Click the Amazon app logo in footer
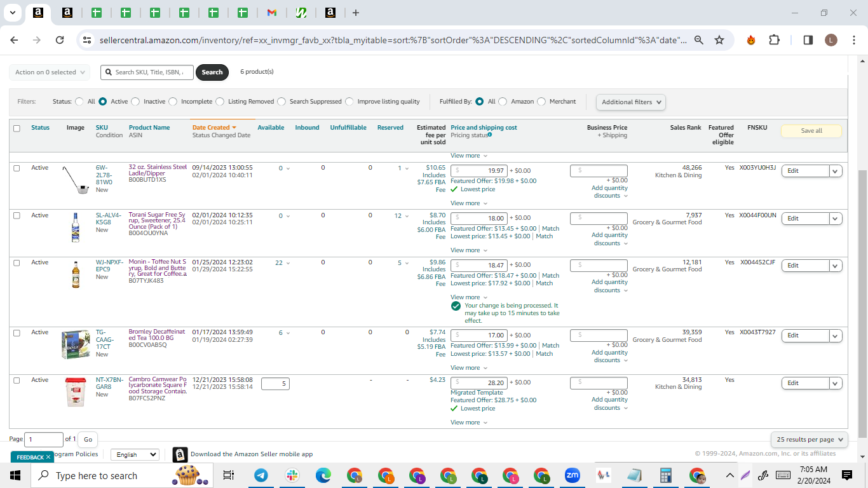This screenshot has height=488, width=868. tap(180, 454)
